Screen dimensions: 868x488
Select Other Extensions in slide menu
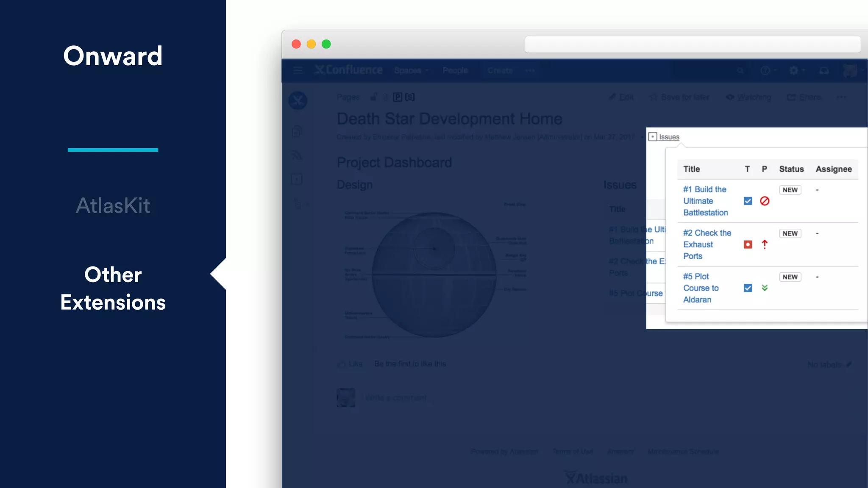[113, 288]
